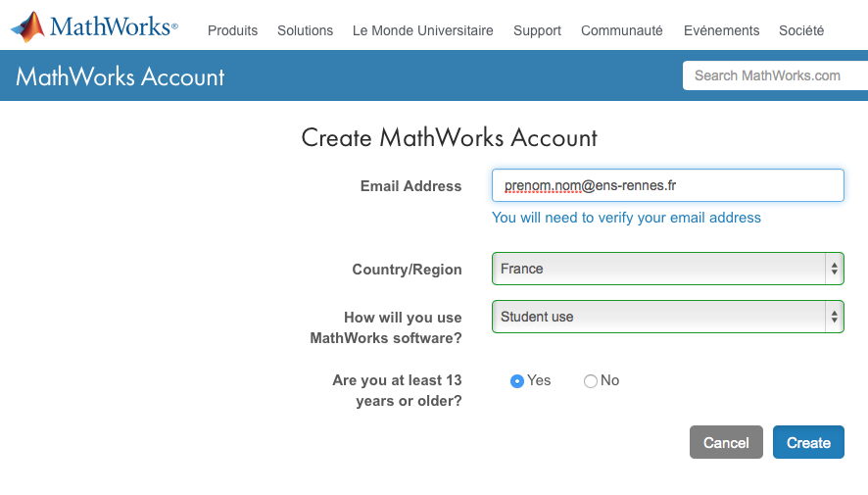Open the Solutions menu
The image size is (868, 495).
pyautogui.click(x=305, y=30)
